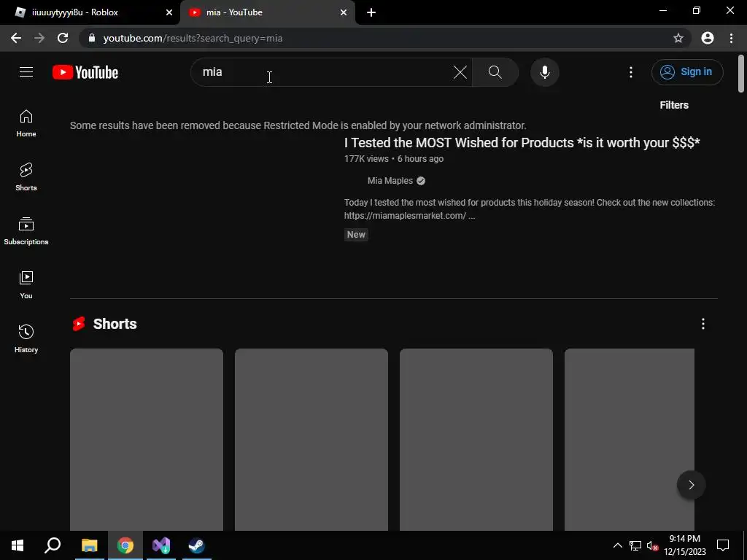Viewport: 747px width, 560px height.
Task: Open the second Shorts thumbnail
Action: (311, 440)
